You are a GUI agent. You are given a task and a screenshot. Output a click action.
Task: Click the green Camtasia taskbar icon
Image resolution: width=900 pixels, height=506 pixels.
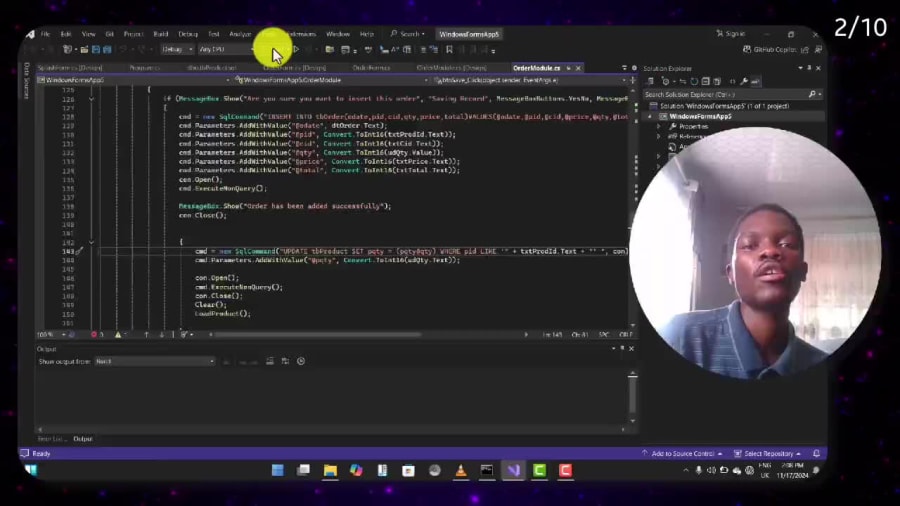(540, 470)
